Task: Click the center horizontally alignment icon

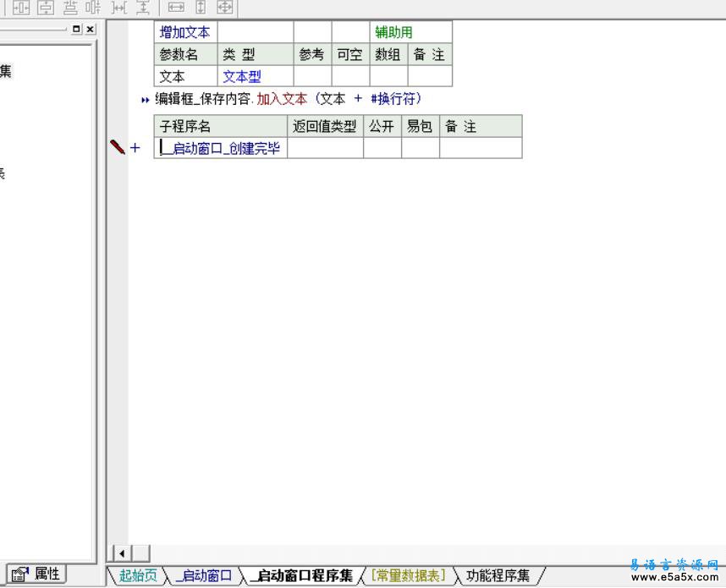Action: point(21,8)
